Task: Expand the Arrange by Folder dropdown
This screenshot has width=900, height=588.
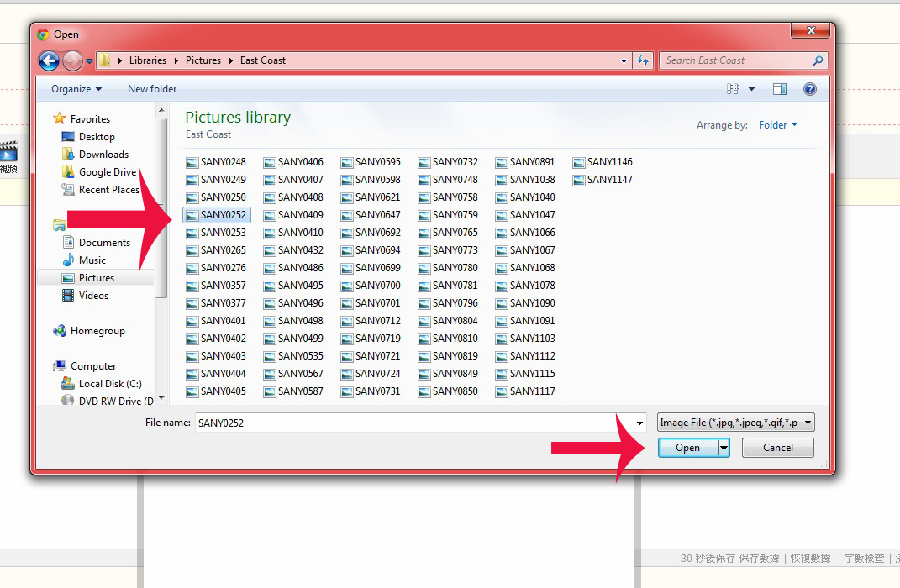Action: [x=778, y=125]
